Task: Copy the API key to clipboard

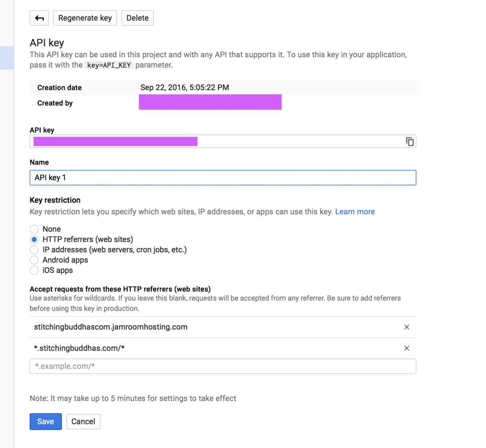Action: click(x=410, y=141)
